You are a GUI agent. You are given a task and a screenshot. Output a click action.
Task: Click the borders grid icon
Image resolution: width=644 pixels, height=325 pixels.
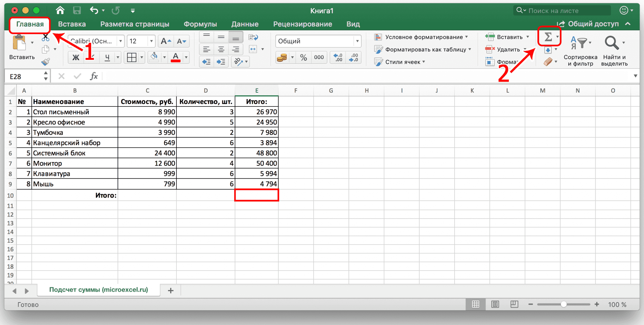pyautogui.click(x=132, y=58)
